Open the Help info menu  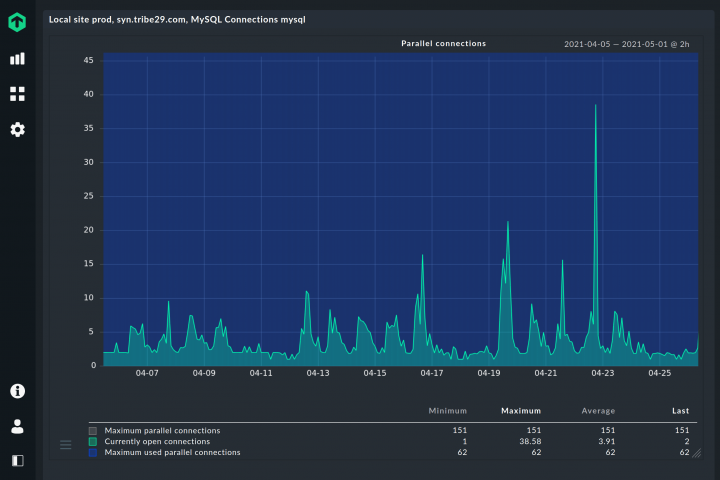point(17,391)
